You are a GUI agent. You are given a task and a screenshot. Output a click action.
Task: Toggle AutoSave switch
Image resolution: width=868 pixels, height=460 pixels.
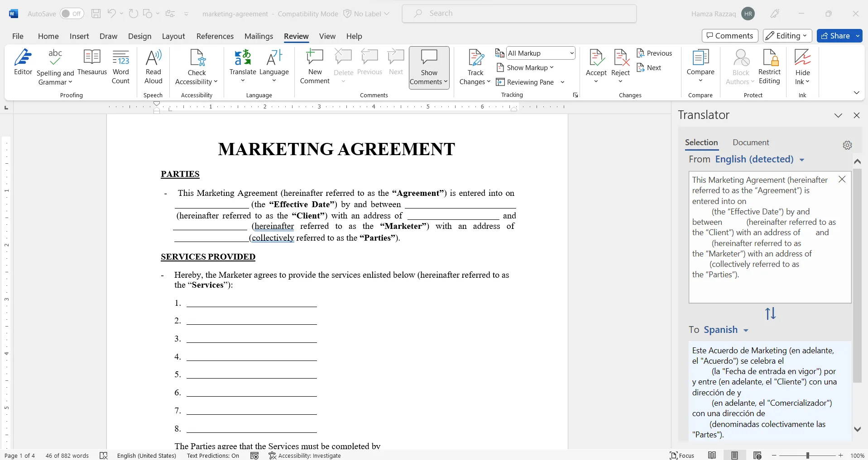click(x=72, y=14)
